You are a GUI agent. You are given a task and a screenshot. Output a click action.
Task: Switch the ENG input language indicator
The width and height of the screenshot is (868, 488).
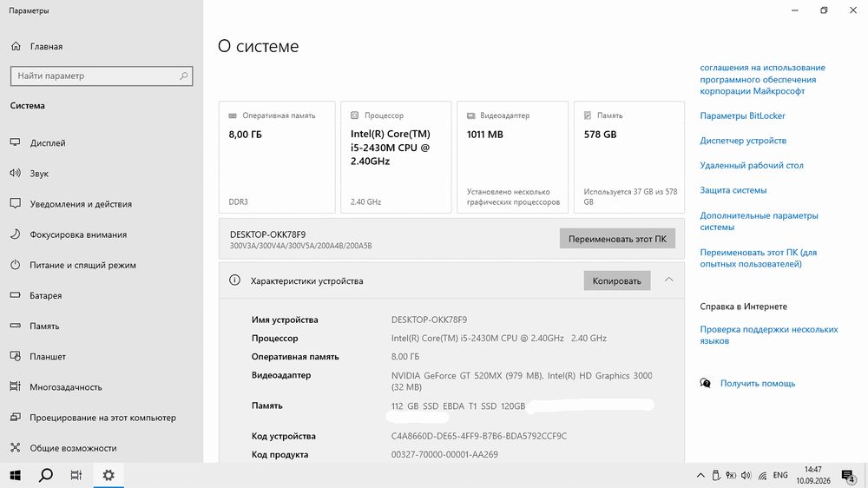click(780, 475)
